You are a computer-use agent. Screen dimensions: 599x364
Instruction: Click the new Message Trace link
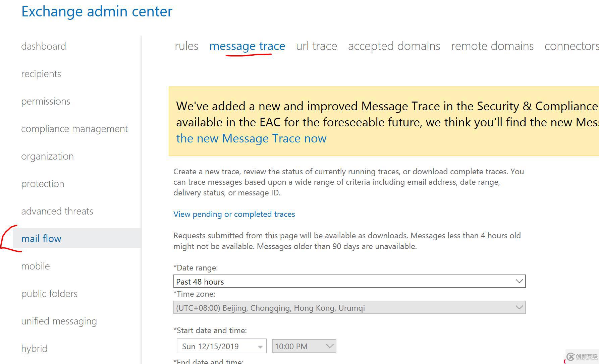[251, 138]
